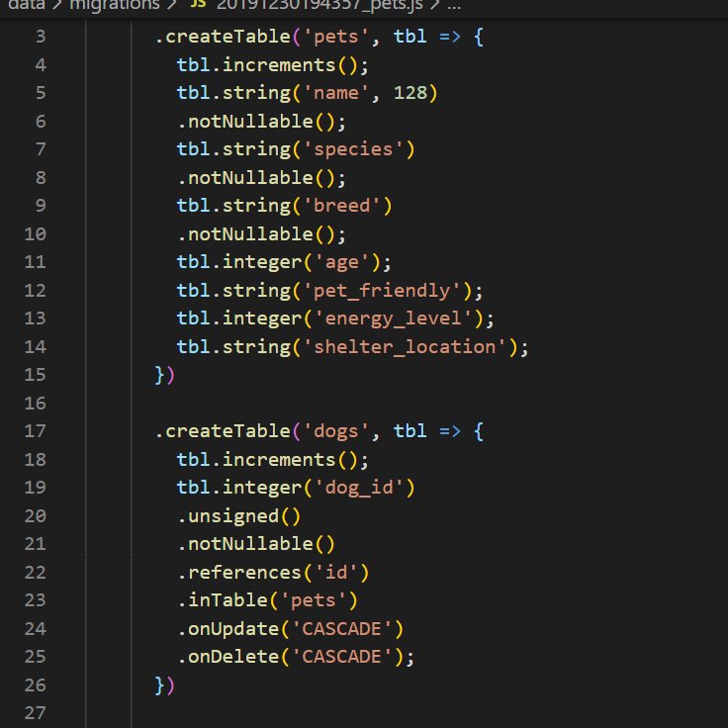Click line number 9 in the gutter
The width and height of the screenshot is (728, 728).
point(41,205)
